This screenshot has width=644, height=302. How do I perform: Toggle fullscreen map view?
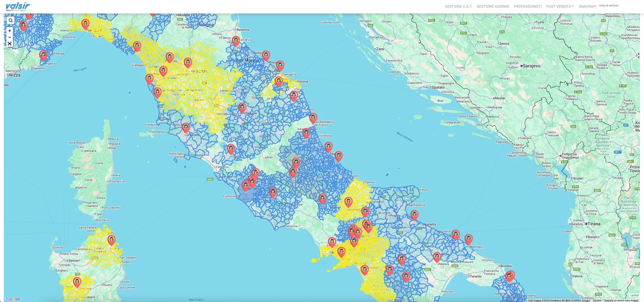point(10,44)
